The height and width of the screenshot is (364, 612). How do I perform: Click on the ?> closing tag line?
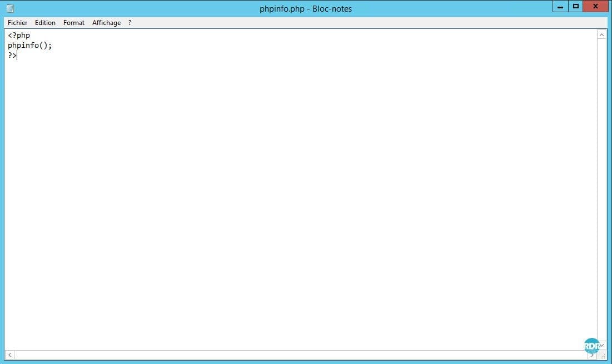tap(12, 56)
